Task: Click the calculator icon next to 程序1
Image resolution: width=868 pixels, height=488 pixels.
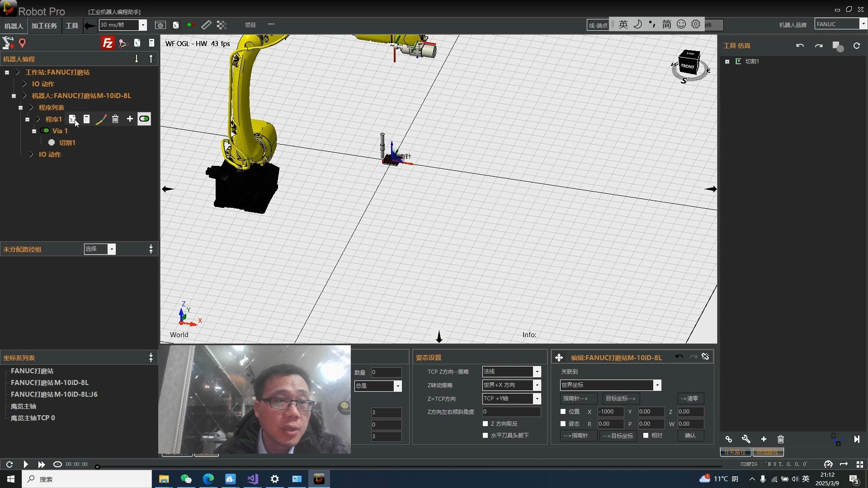Action: point(86,119)
